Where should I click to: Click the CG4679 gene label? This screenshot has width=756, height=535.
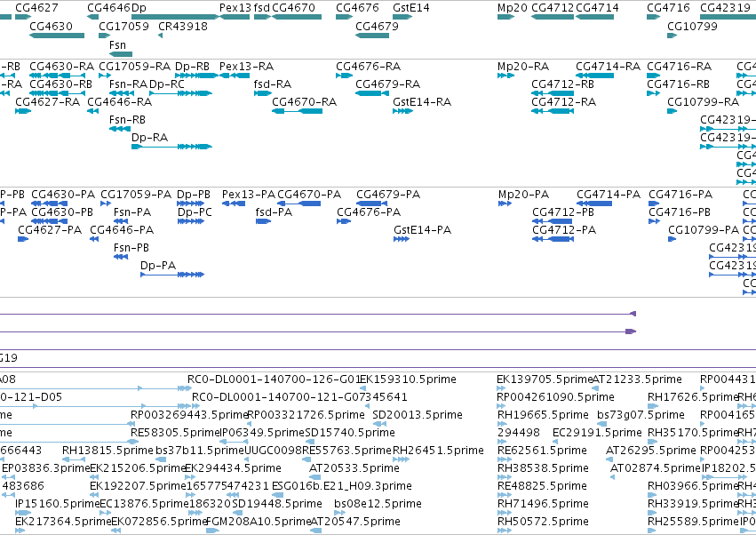377,26
